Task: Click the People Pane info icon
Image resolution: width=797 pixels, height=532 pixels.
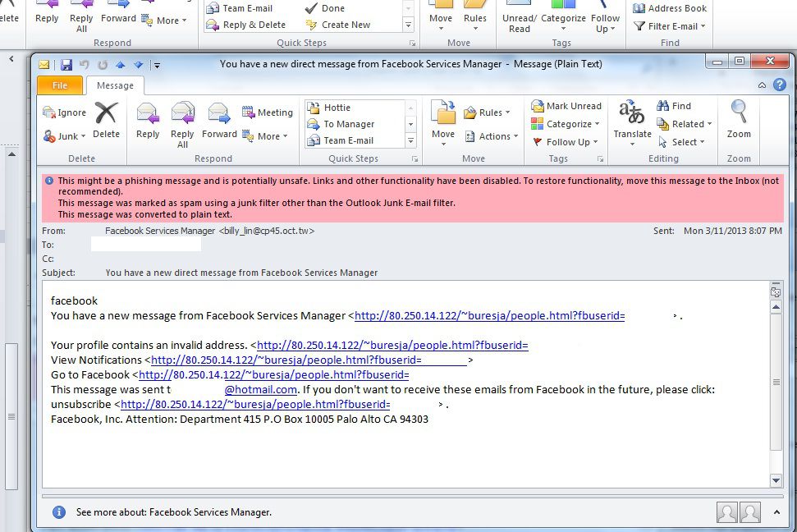Action: point(59,512)
